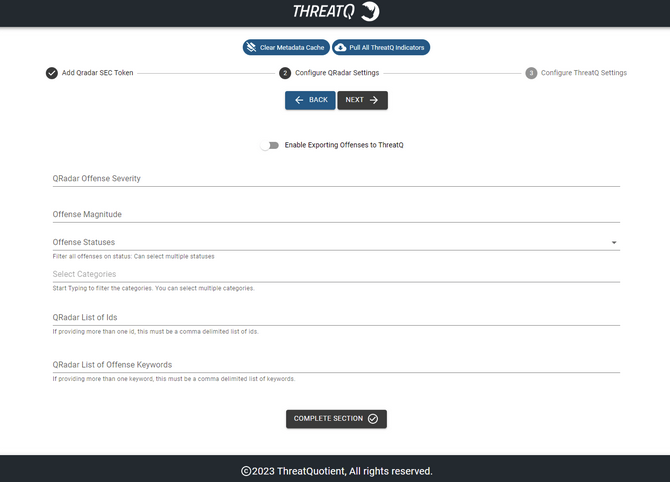This screenshot has width=670, height=482.
Task: Click the Offense Statuses dropdown arrow
Action: (x=614, y=242)
